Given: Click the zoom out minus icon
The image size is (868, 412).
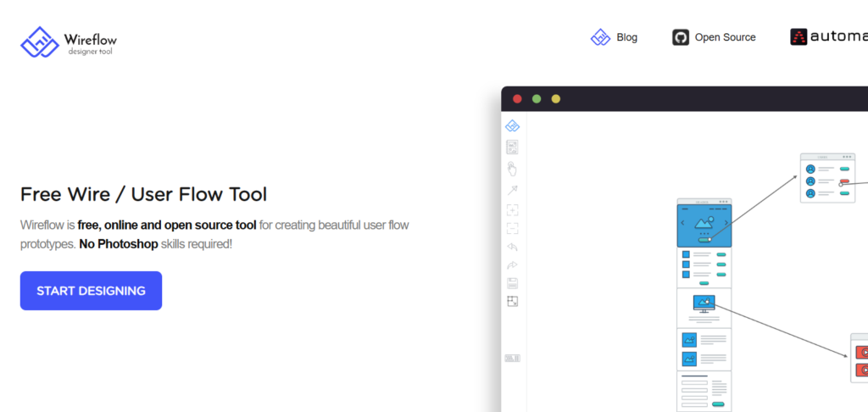Looking at the screenshot, I should pyautogui.click(x=512, y=228).
